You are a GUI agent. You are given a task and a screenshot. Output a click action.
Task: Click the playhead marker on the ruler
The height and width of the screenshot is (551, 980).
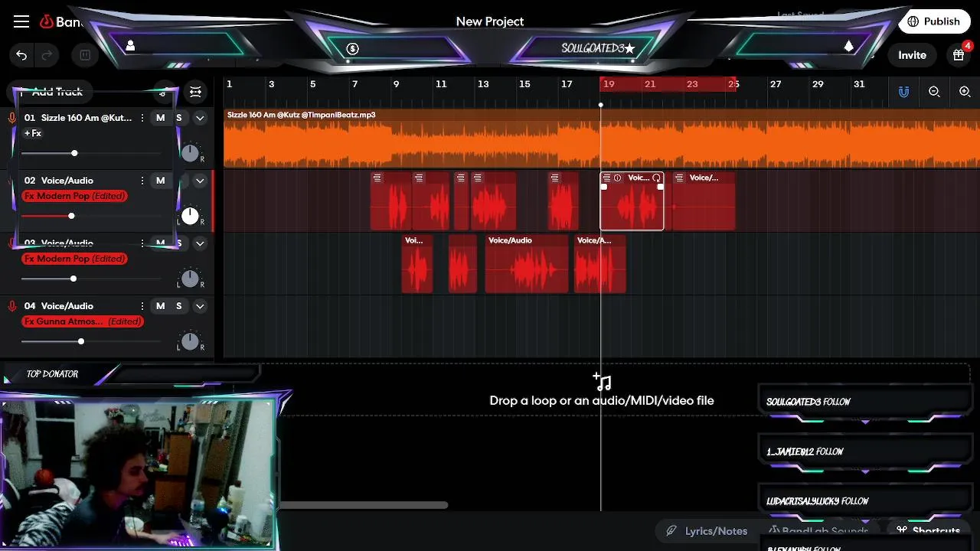click(x=601, y=104)
